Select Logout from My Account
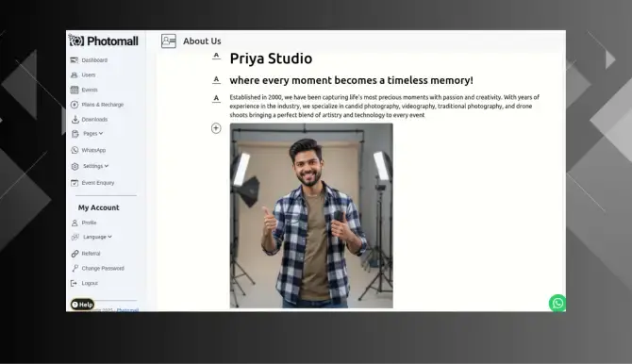The image size is (632, 364). 90,283
